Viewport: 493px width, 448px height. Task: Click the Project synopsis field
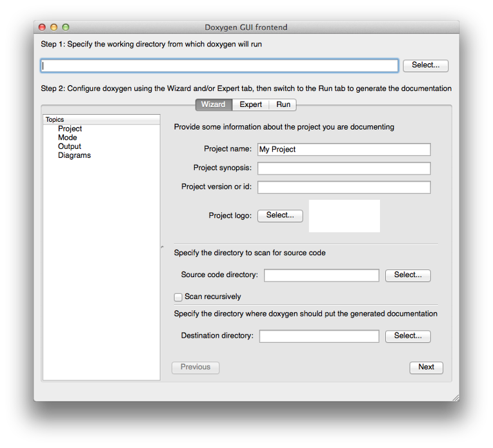[x=344, y=168]
